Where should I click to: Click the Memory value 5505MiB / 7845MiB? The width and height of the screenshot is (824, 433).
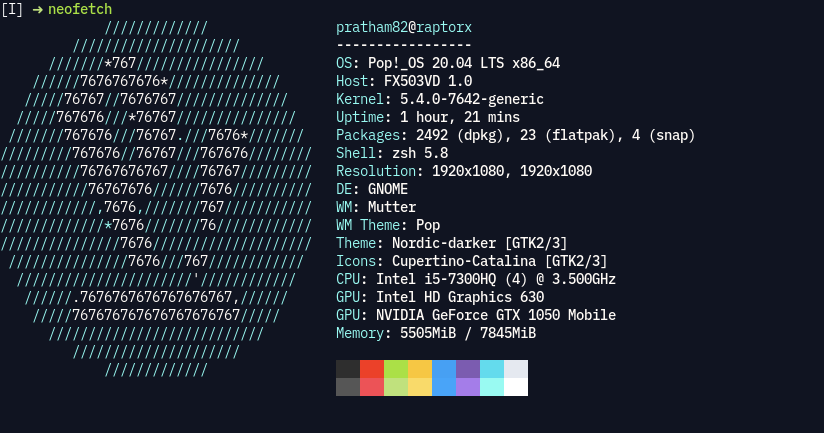tap(468, 333)
